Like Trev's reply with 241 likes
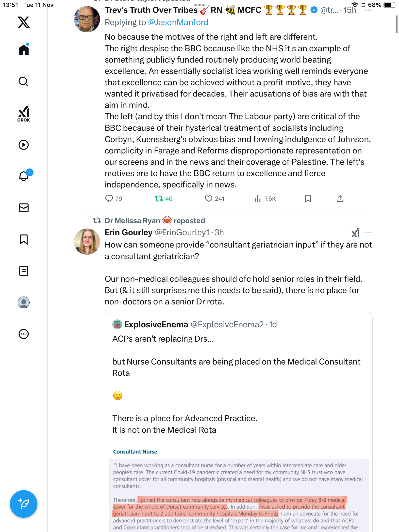 point(209,199)
